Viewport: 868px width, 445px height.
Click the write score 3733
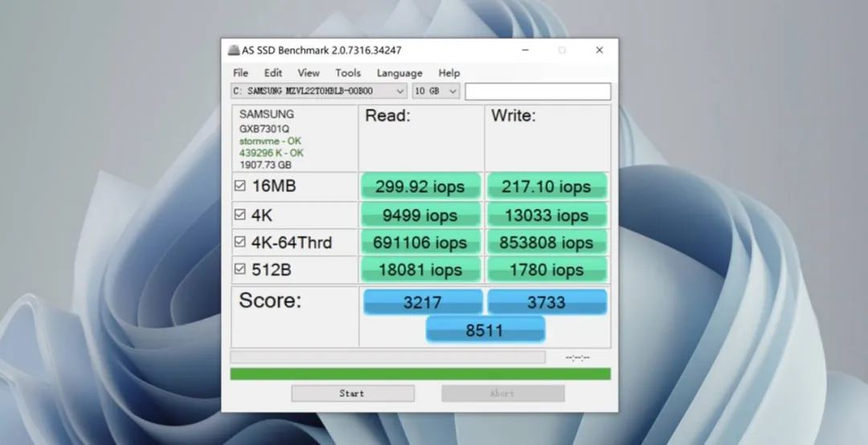547,302
